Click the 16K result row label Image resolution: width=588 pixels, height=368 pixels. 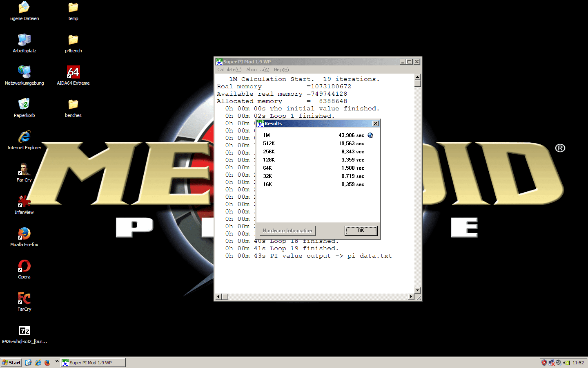[x=267, y=184]
